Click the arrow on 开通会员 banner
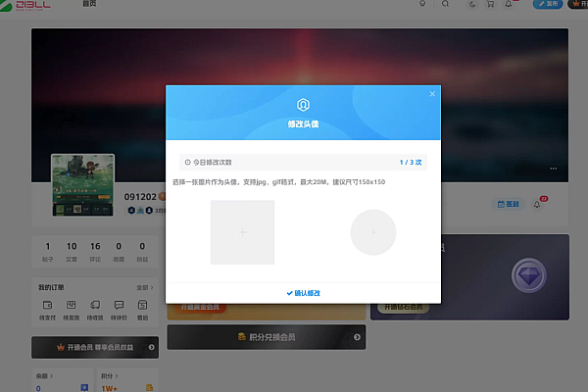Screen dimensions: 588x392 tap(151, 347)
